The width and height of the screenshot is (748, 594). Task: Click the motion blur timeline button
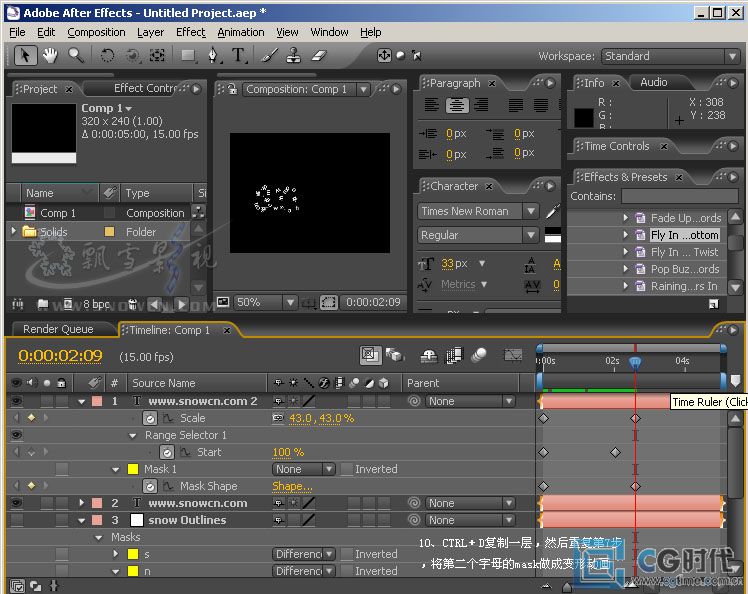tap(479, 355)
